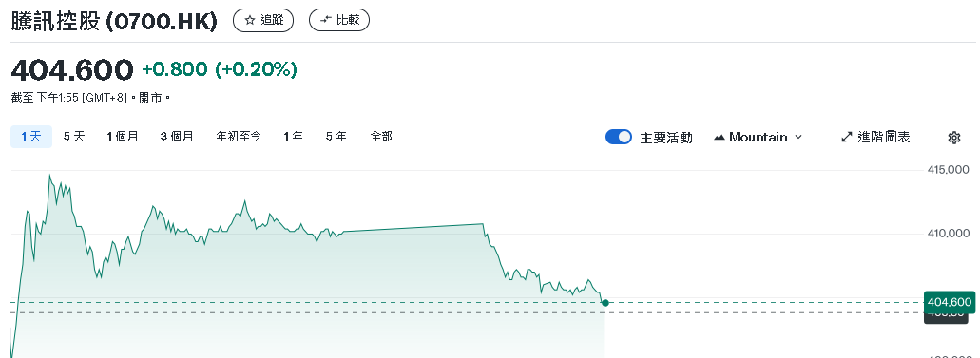Click the expand arrows icon for 進階圖表

(x=847, y=137)
